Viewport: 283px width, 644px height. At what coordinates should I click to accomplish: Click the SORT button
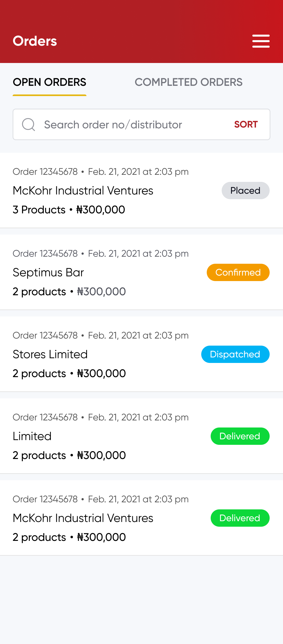click(246, 124)
